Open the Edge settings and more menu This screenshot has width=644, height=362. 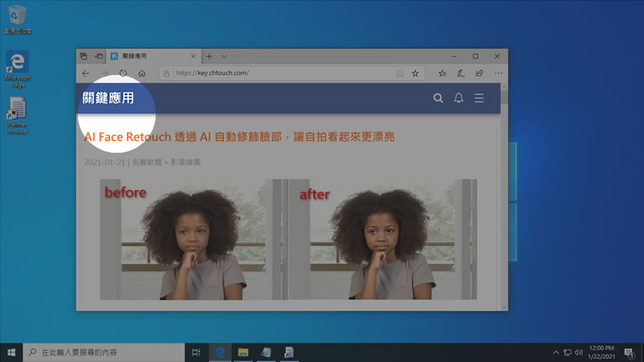coord(498,72)
